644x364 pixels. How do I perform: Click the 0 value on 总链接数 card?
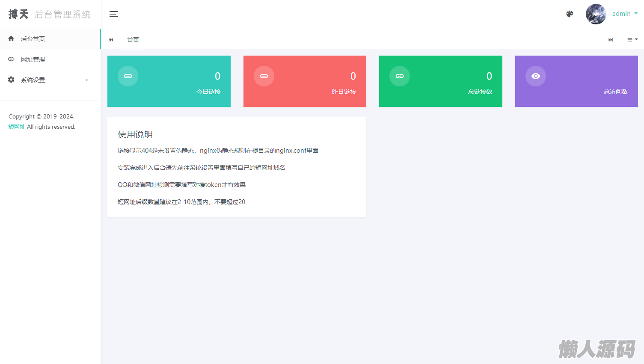pyautogui.click(x=489, y=76)
